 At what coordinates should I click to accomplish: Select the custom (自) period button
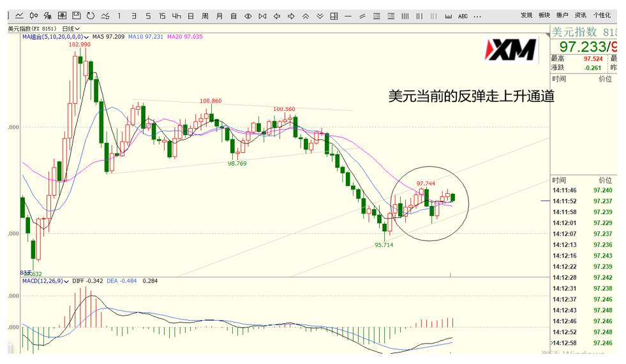[234, 16]
